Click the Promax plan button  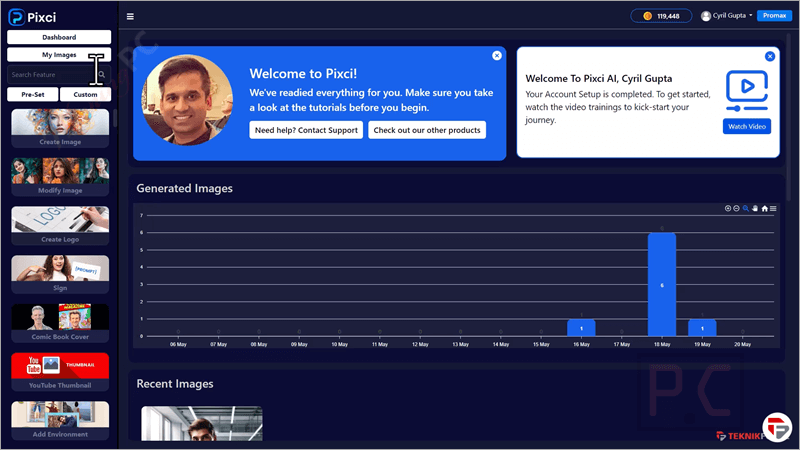click(x=774, y=16)
